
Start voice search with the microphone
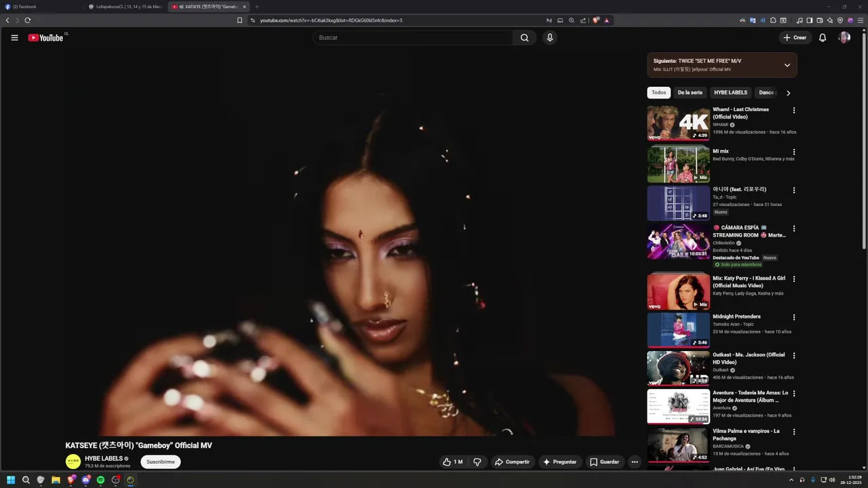point(550,38)
